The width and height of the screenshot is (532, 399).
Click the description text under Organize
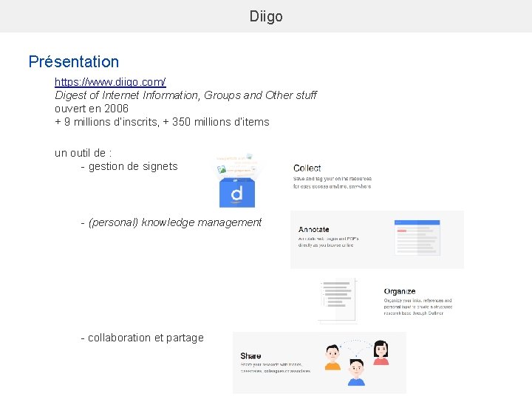pyautogui.click(x=418, y=307)
